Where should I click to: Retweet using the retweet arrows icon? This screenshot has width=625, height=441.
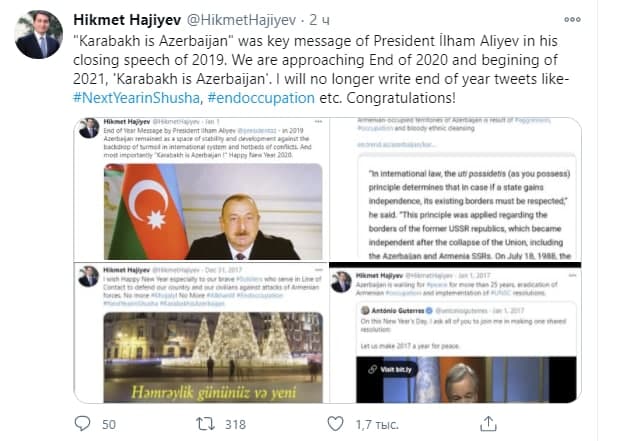pyautogui.click(x=205, y=424)
